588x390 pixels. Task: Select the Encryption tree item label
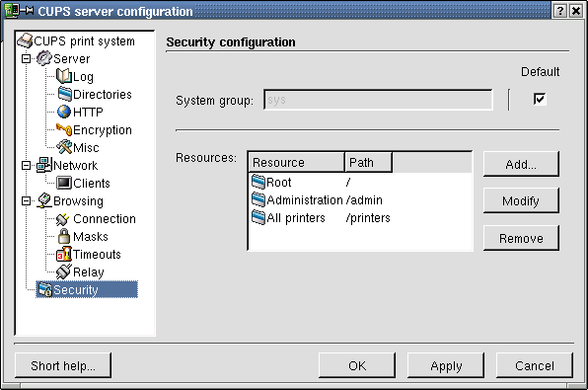tap(103, 130)
